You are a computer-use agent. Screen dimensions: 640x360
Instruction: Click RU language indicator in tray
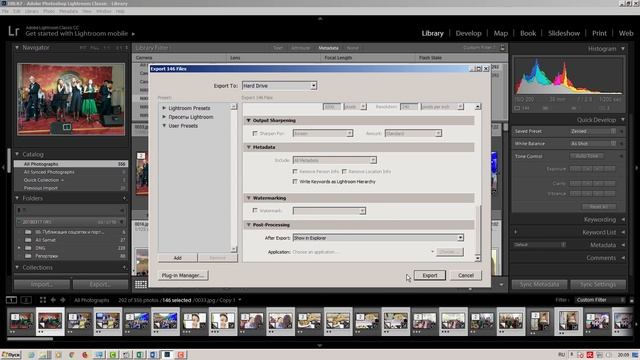click(x=562, y=355)
